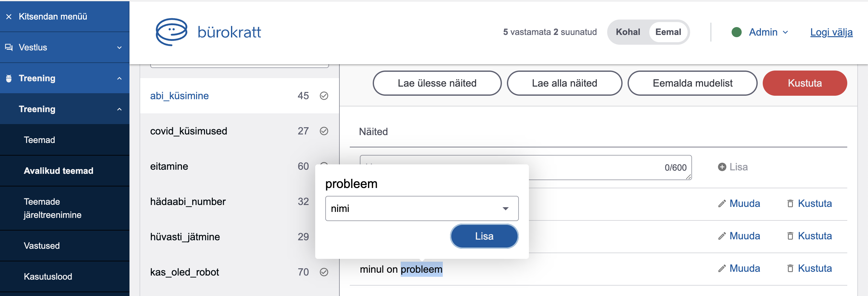Switch presence to Kohal
The height and width of the screenshot is (296, 868).
click(x=628, y=32)
